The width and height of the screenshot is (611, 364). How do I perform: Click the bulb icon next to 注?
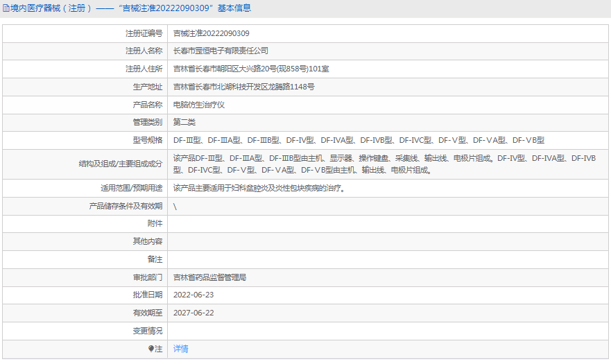pos(151,349)
